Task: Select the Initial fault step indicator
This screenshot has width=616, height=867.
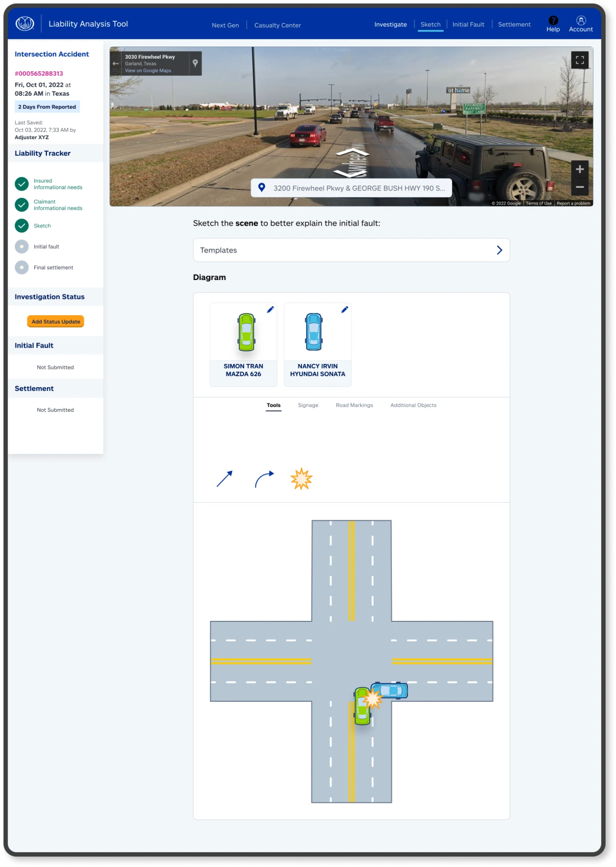Action: coord(22,247)
